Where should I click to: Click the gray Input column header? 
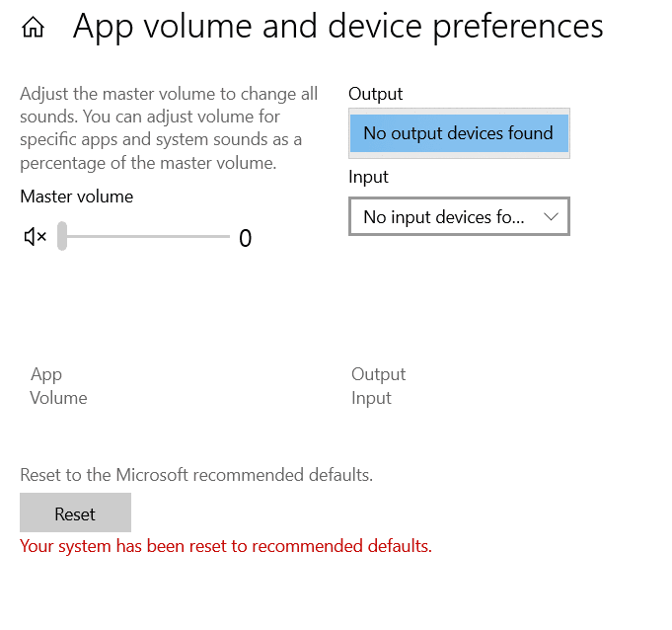coord(371,398)
